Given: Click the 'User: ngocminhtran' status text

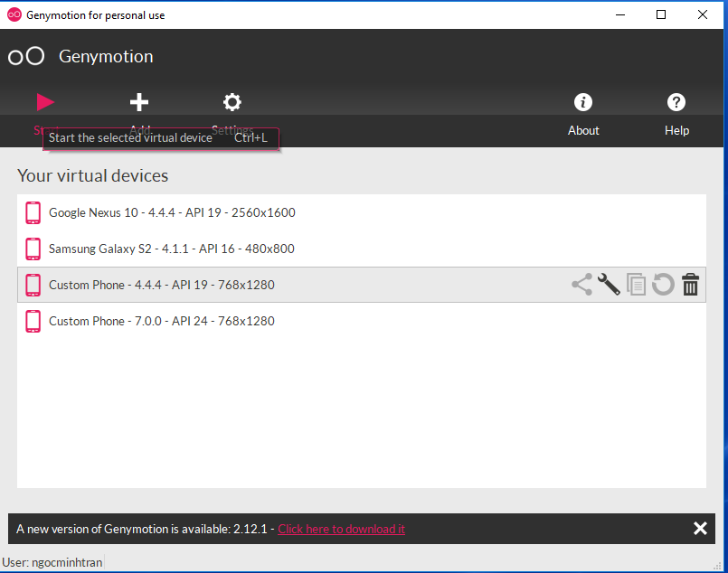Looking at the screenshot, I should pos(52,562).
